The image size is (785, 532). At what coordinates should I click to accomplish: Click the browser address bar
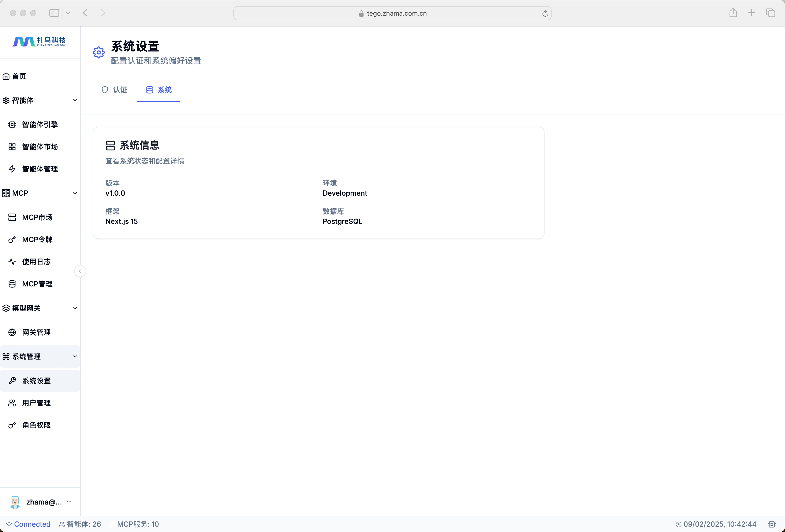pos(392,13)
